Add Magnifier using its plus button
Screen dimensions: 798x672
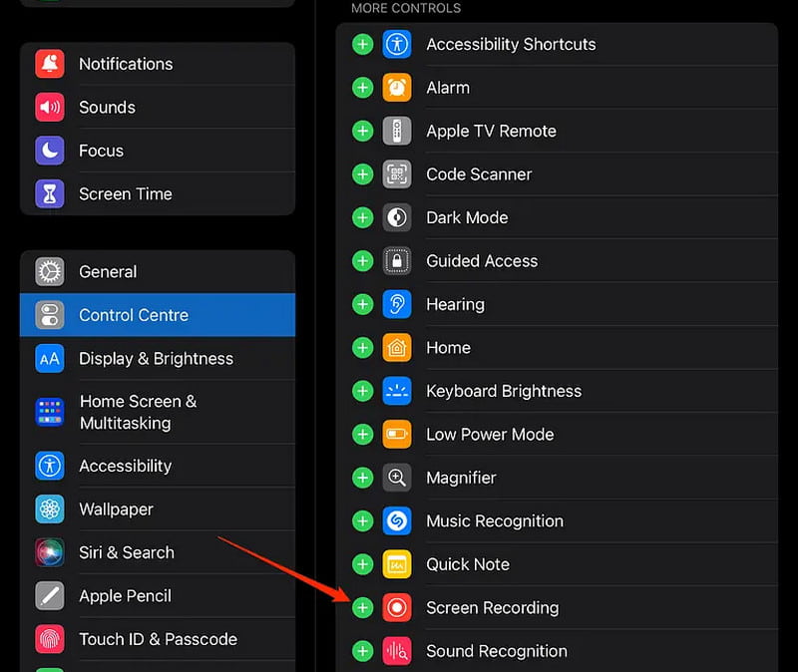(363, 478)
